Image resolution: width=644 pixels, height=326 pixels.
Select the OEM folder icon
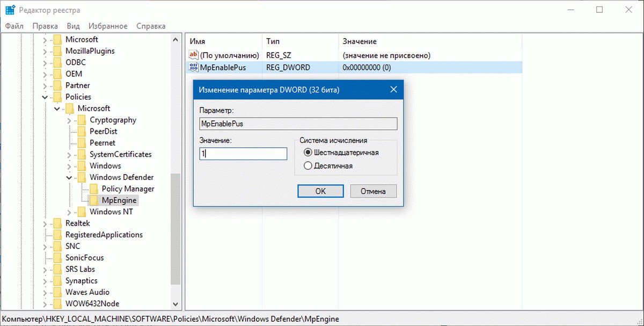tap(57, 74)
